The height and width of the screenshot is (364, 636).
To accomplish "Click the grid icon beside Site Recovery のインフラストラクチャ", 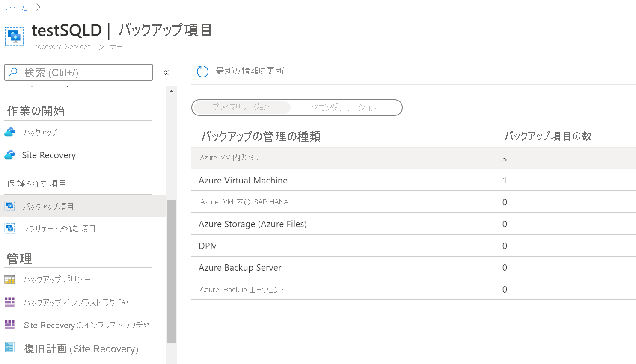I will coord(10,325).
